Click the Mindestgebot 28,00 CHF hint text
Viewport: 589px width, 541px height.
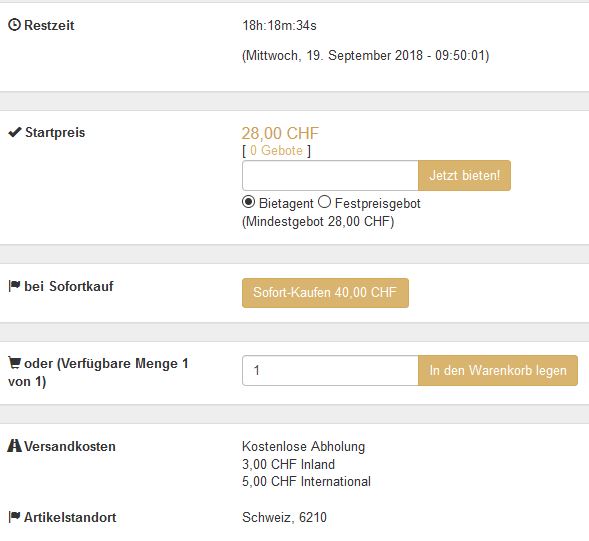pyautogui.click(x=318, y=221)
